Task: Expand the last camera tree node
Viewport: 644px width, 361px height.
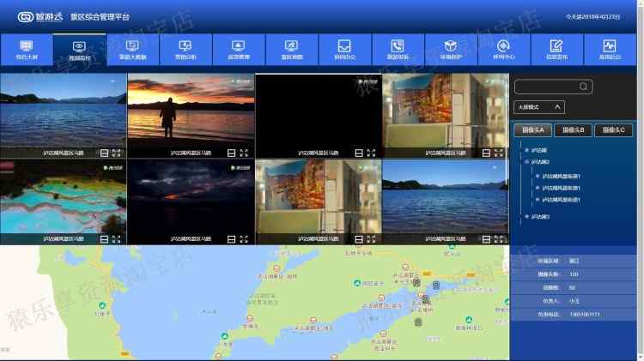Action: point(527,217)
